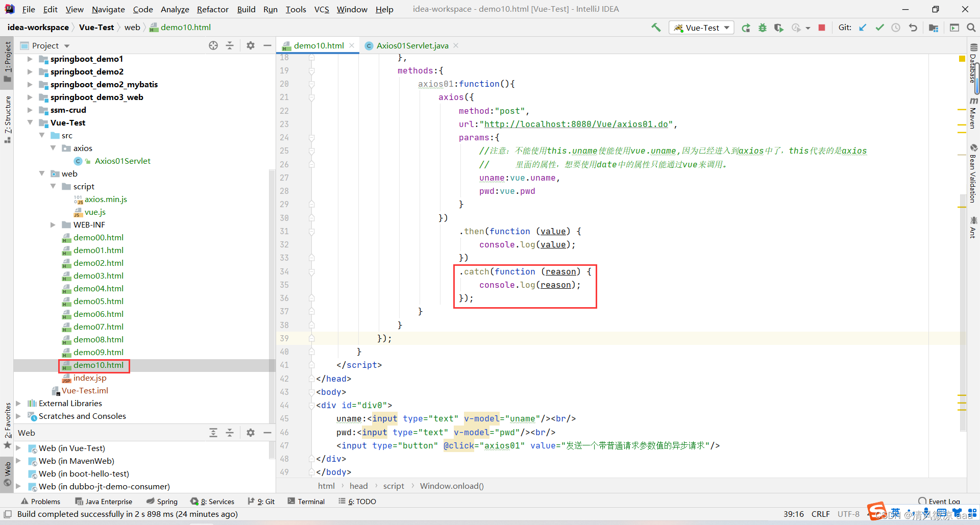Open the Structure tool window stripe
The image size is (980, 525).
tap(7, 120)
